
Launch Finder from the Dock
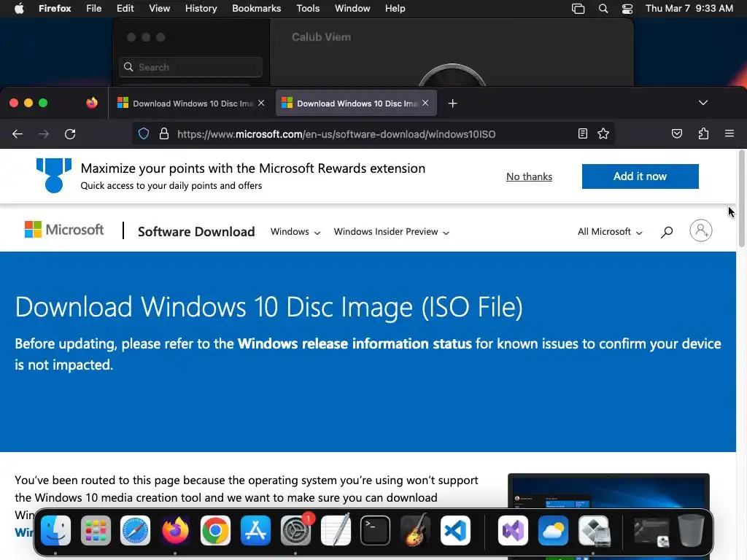click(55, 530)
